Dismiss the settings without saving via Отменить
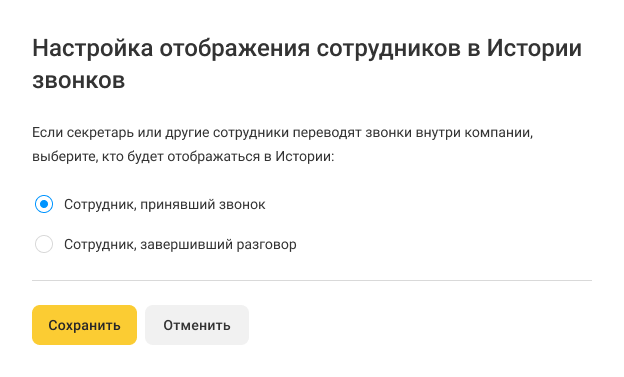The height and width of the screenshot is (377, 624). point(197,325)
